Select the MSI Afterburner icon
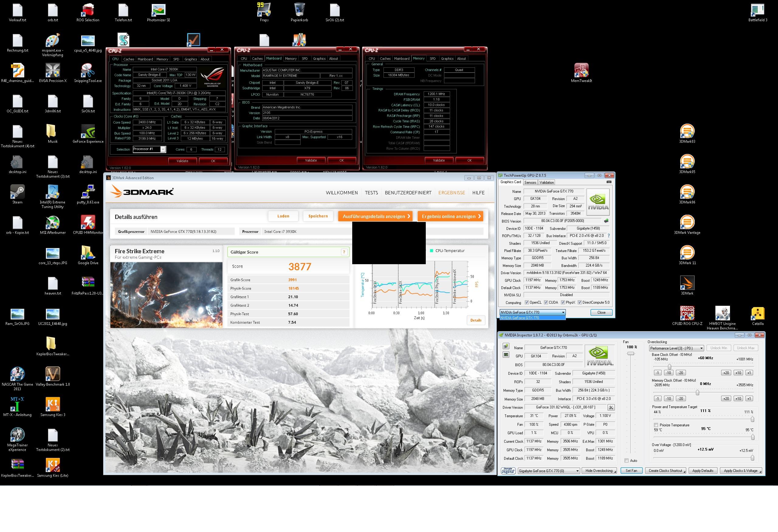The width and height of the screenshot is (778, 532). pyautogui.click(x=53, y=224)
